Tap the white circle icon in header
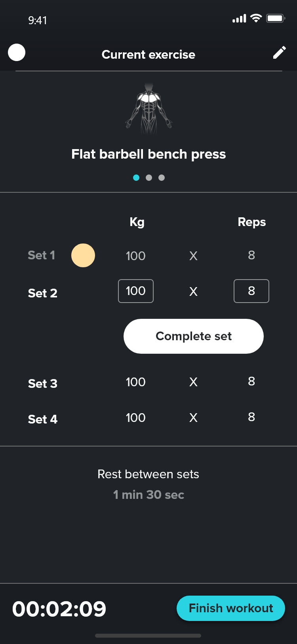 coord(17,52)
